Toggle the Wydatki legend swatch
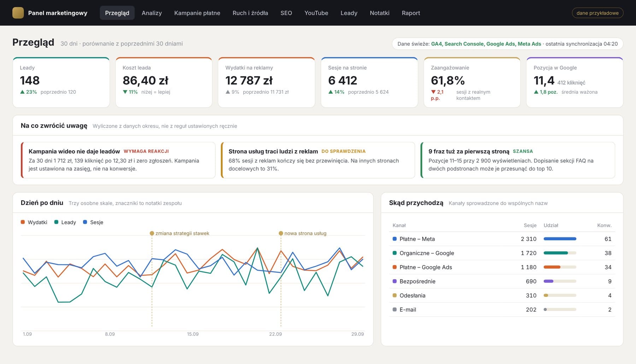 coord(23,222)
